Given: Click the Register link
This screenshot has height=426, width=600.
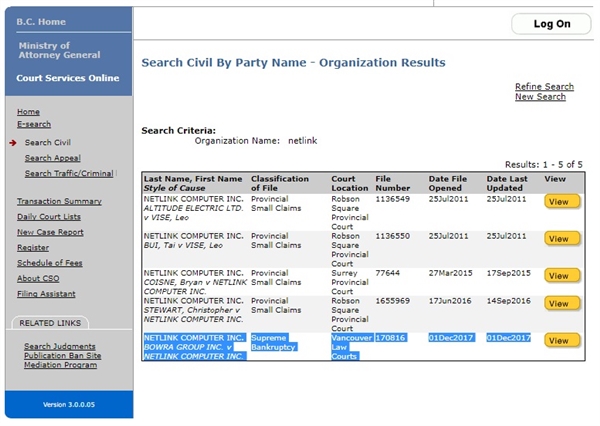Looking at the screenshot, I should coord(33,247).
